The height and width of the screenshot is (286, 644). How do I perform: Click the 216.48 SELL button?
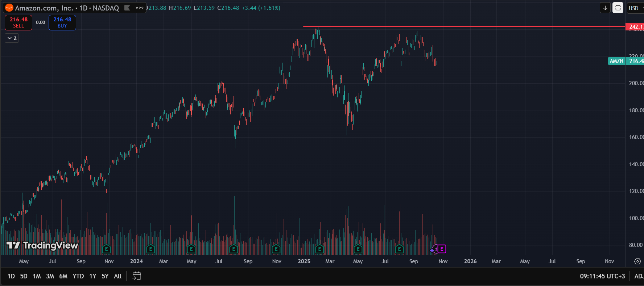(18, 22)
